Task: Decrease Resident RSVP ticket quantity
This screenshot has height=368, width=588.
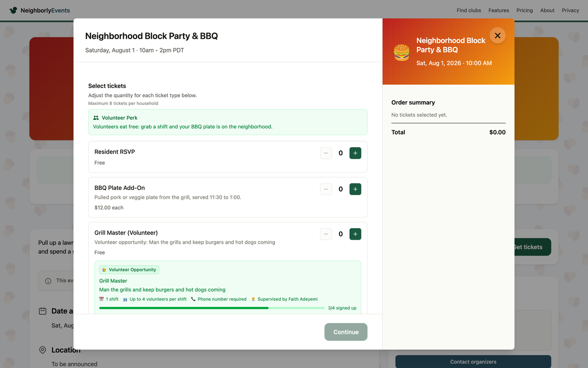Action: (x=326, y=153)
